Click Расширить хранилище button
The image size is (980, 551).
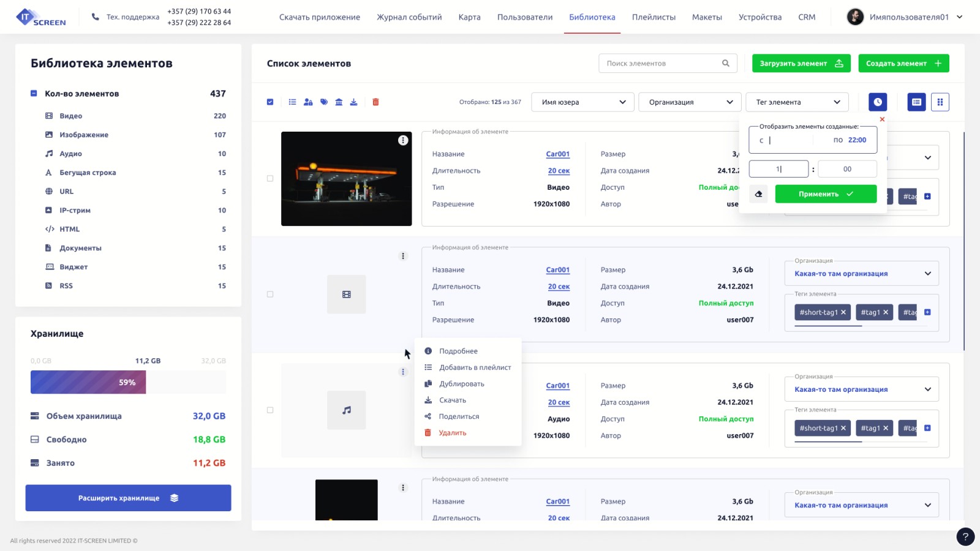coord(128,498)
